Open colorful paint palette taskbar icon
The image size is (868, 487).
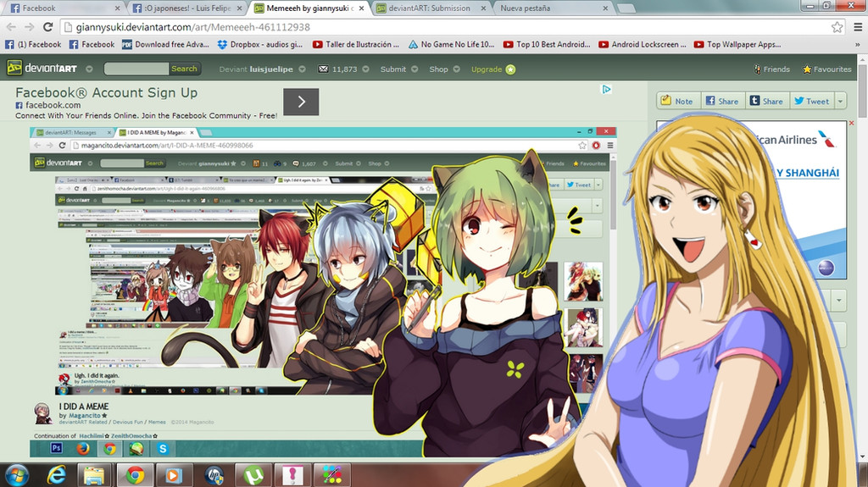(x=332, y=475)
